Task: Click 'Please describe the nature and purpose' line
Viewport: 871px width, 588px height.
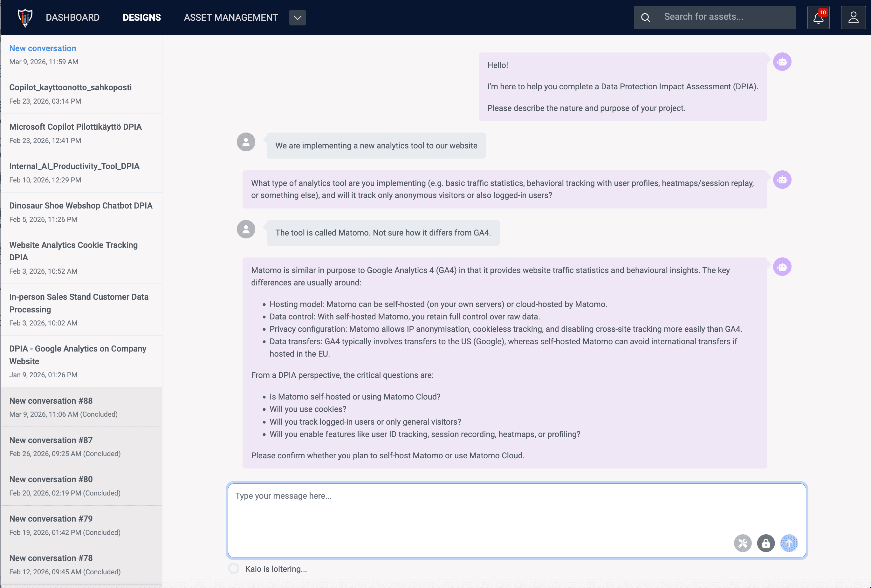Action: [x=586, y=108]
